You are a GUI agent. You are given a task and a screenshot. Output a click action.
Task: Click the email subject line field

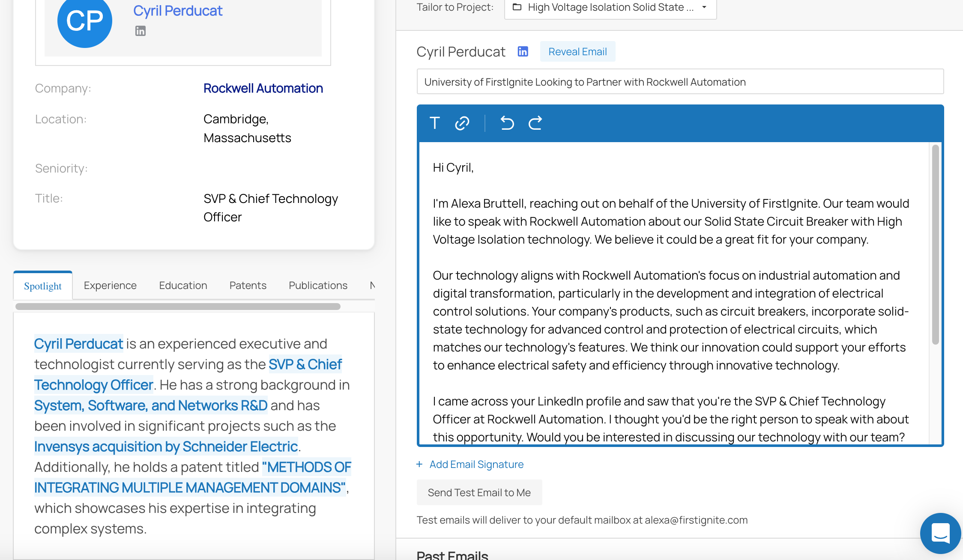tap(680, 82)
